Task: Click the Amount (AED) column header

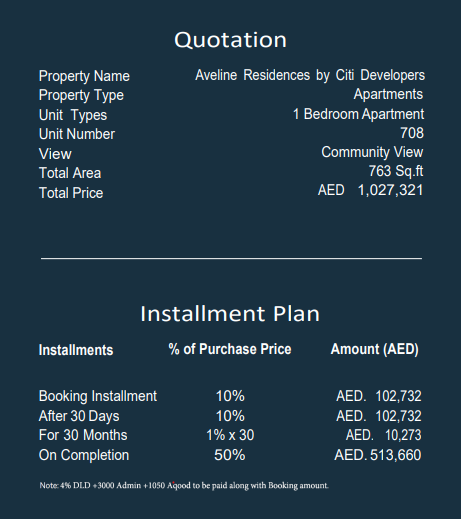Action: coord(375,349)
